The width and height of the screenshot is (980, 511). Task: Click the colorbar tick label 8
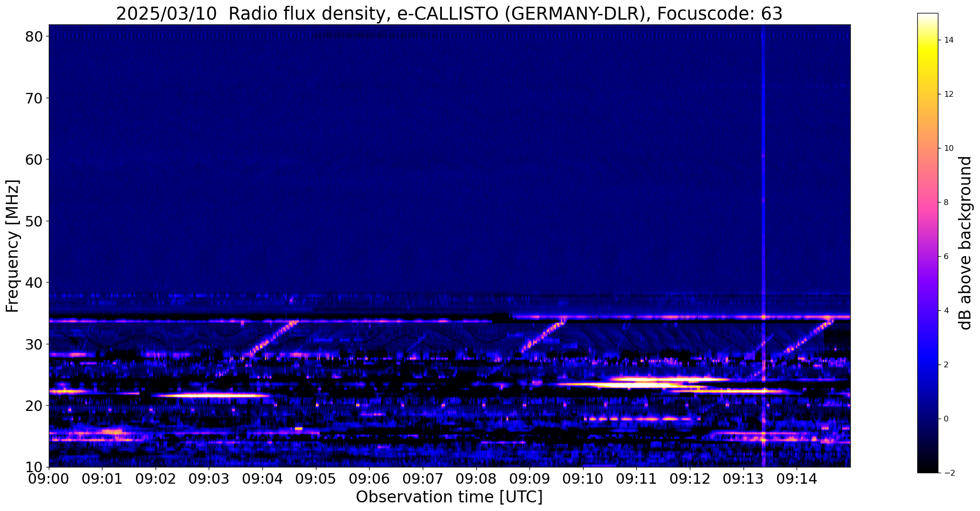(946, 203)
